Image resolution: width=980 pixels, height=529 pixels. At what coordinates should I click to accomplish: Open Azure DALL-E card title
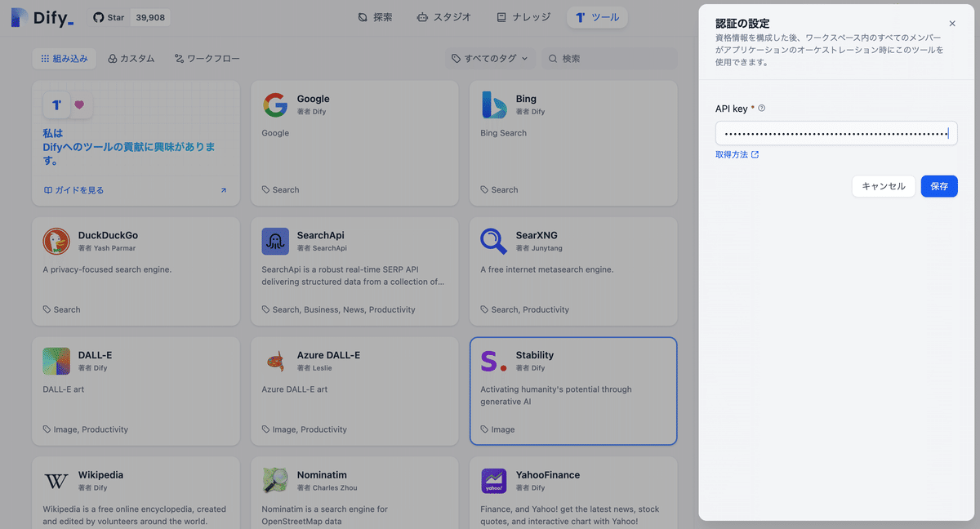click(328, 355)
